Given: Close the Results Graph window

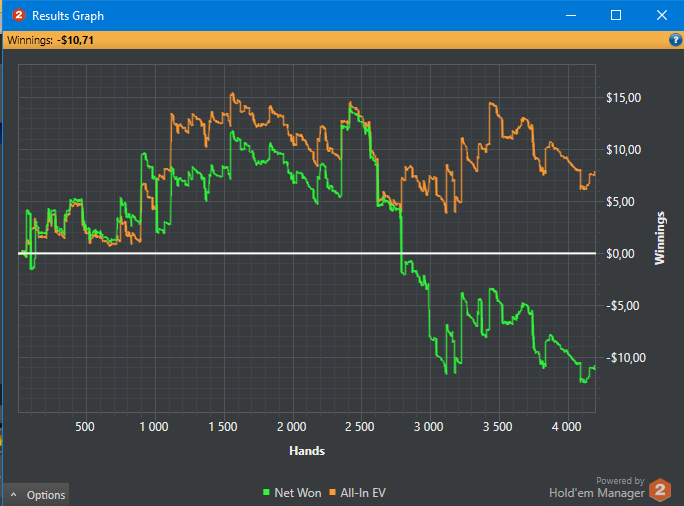Looking at the screenshot, I should 662,16.
